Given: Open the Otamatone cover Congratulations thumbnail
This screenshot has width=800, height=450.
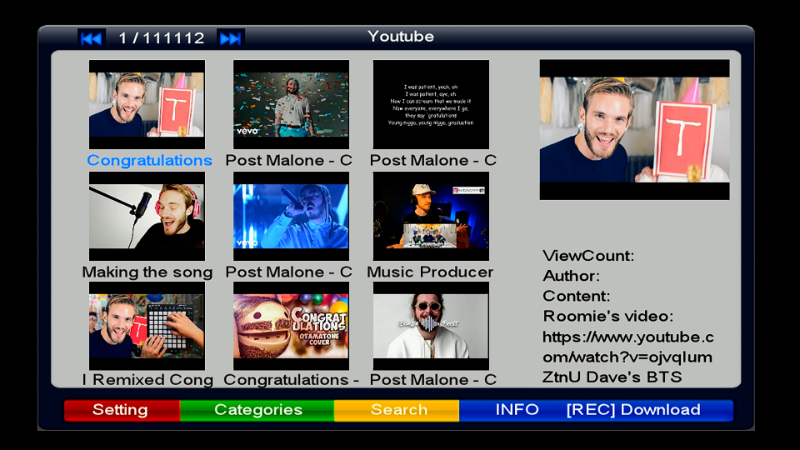Looking at the screenshot, I should pos(291,327).
